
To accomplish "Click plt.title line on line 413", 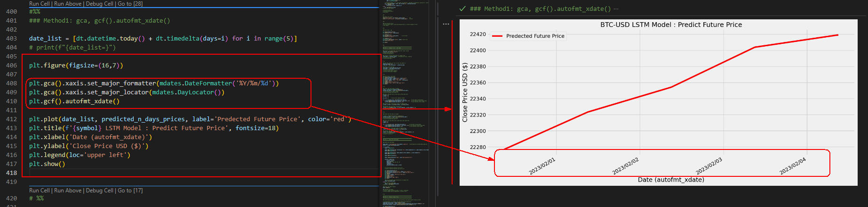I will [x=154, y=128].
